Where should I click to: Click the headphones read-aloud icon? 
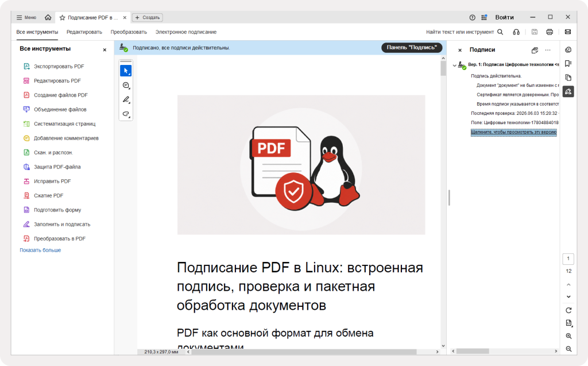(516, 32)
